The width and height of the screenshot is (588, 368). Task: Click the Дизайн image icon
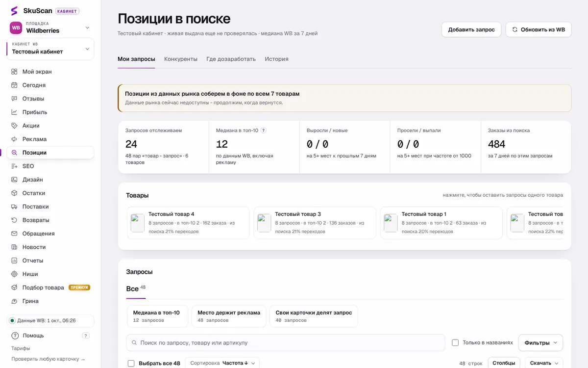click(x=14, y=180)
